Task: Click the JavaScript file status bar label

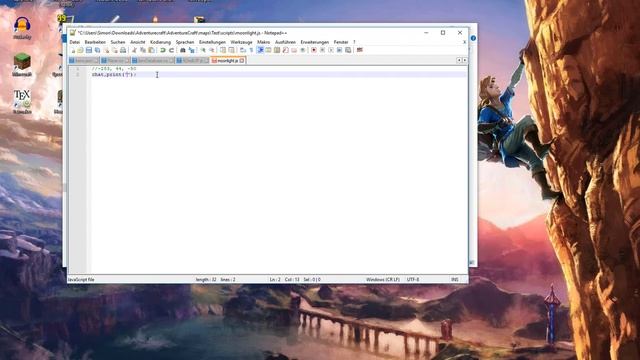Action: (81, 280)
